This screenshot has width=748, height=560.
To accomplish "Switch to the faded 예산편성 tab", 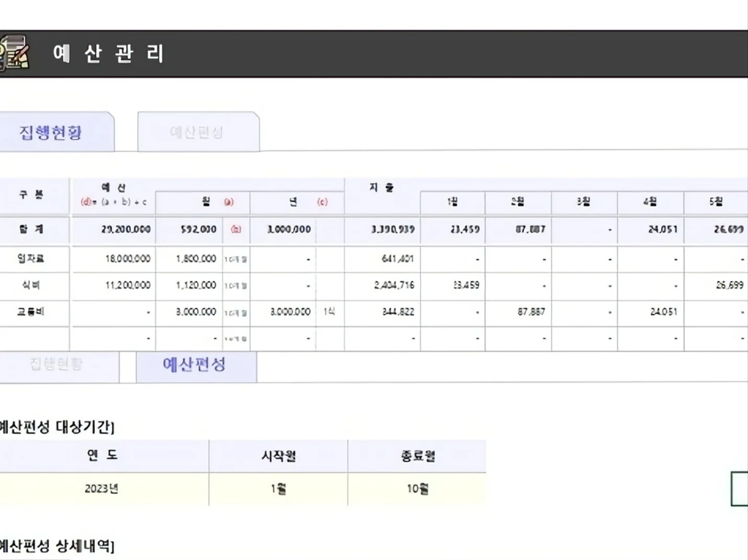I will click(x=198, y=132).
